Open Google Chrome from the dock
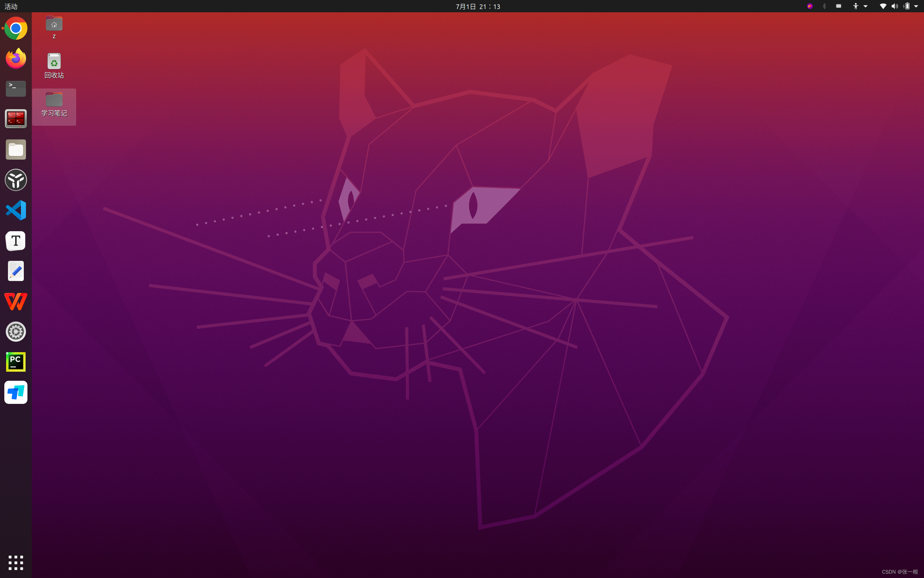This screenshot has height=578, width=924. [16, 28]
